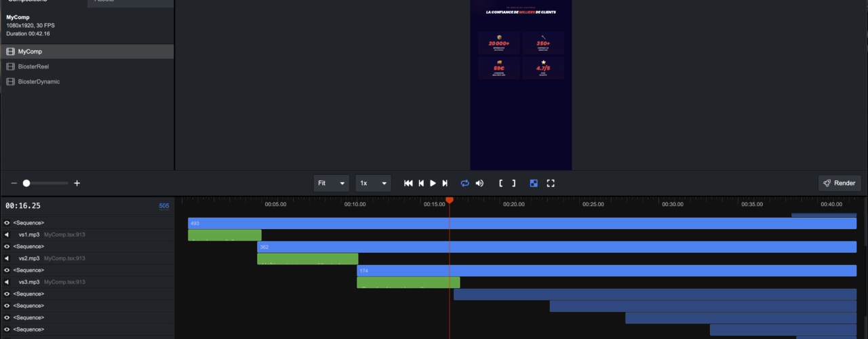Hide the first Sequence with eye icon
Image resolution: width=868 pixels, height=339 pixels.
7,223
